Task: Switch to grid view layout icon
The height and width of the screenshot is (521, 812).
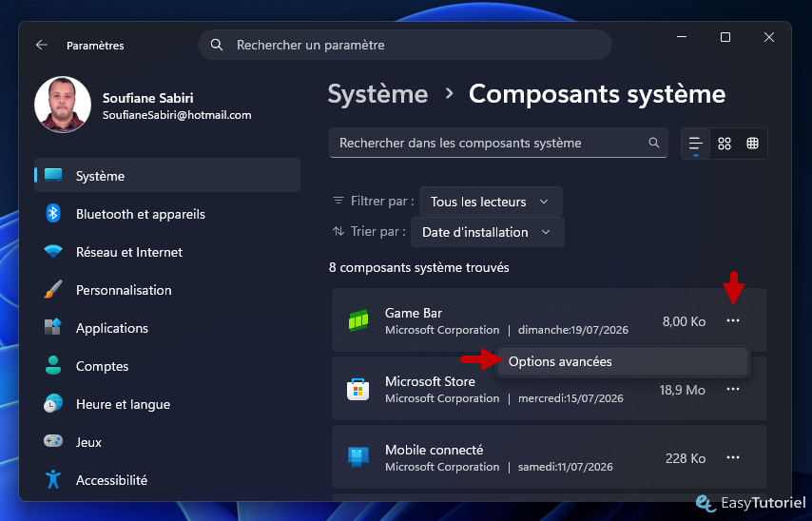Action: [x=724, y=144]
